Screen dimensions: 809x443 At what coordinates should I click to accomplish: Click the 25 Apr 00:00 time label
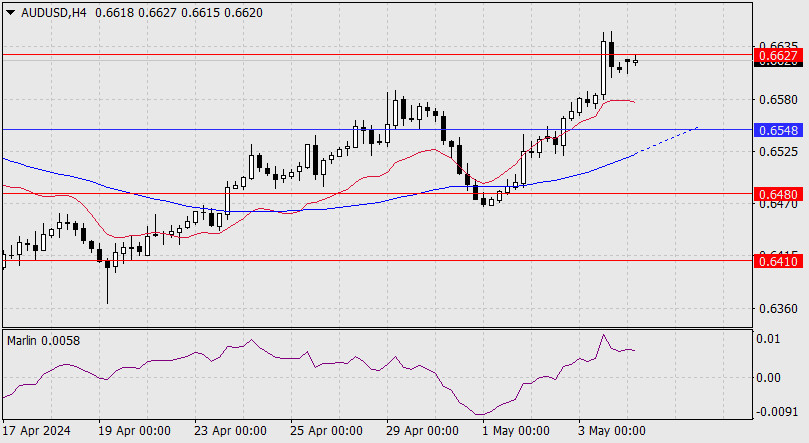click(326, 431)
